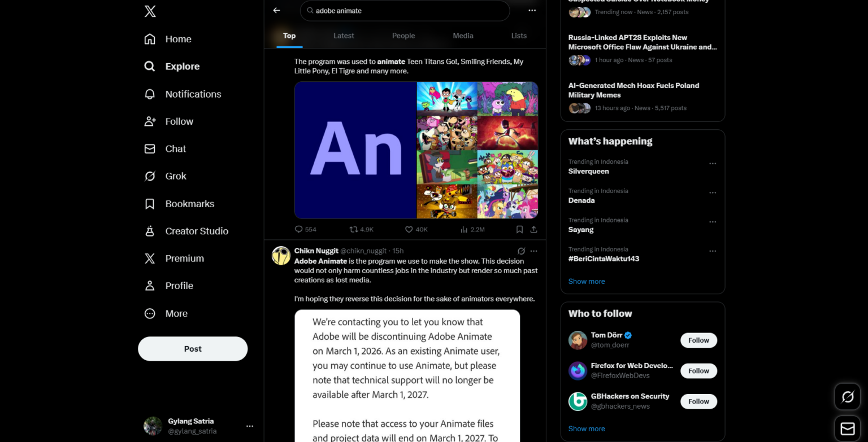Reply to post with 554 comments
Image resolution: width=868 pixels, height=442 pixels.
305,229
